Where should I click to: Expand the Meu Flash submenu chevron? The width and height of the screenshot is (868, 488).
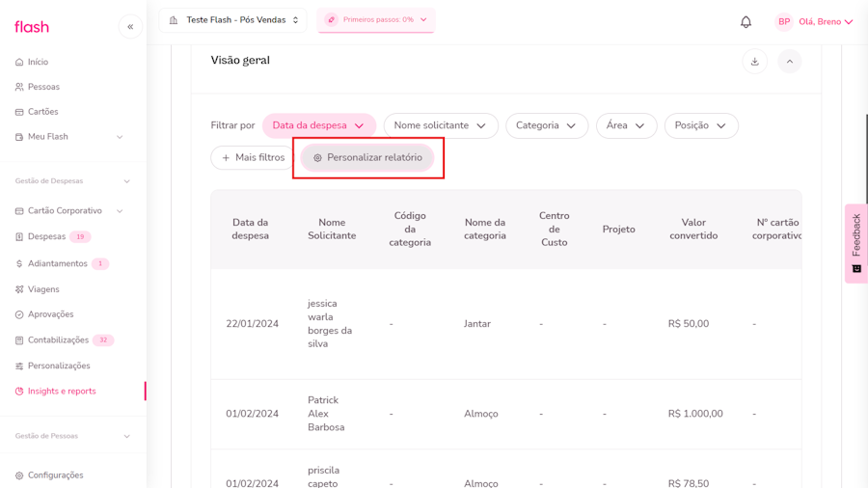[120, 137]
